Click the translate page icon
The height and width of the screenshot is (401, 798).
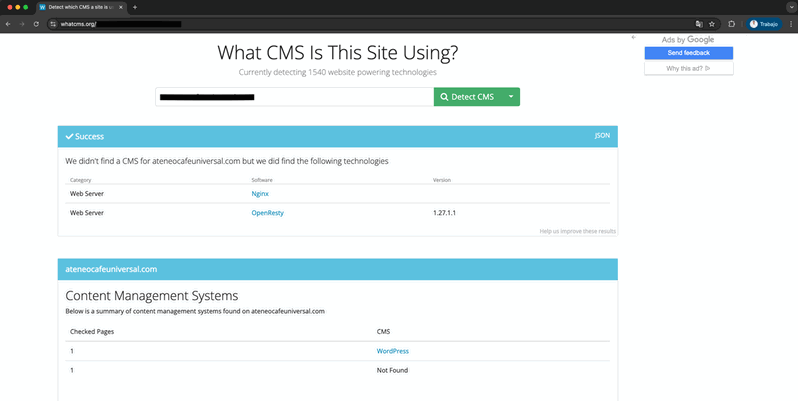coord(699,24)
